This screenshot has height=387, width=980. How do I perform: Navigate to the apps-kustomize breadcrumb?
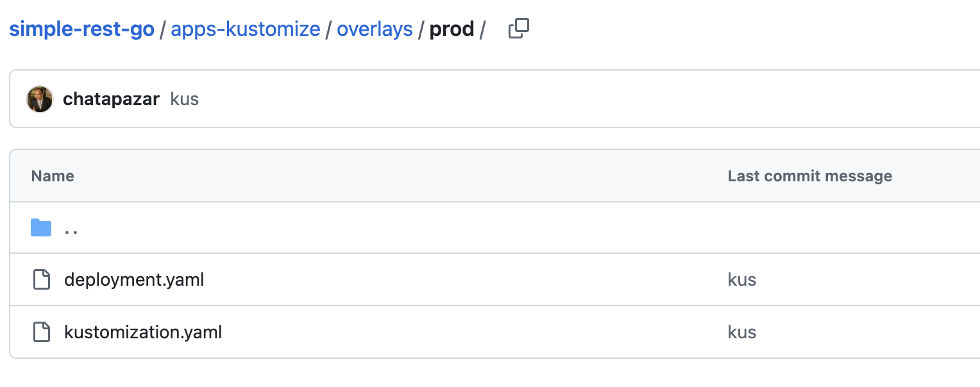(x=246, y=29)
